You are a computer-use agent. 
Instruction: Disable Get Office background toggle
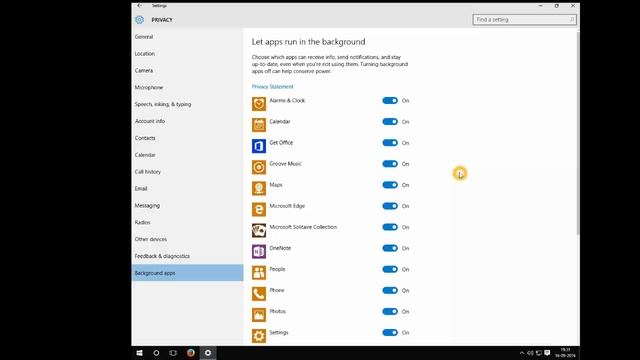point(390,143)
